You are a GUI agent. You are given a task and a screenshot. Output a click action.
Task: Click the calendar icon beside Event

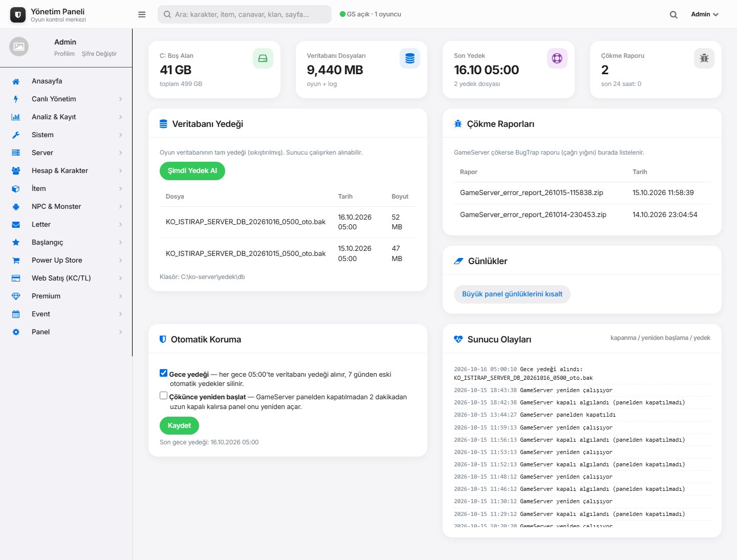pyautogui.click(x=16, y=314)
